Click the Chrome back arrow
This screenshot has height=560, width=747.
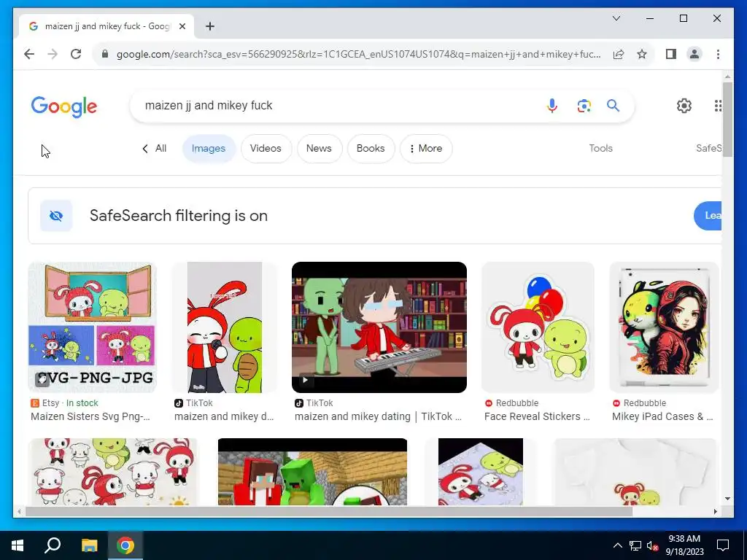[29, 54]
